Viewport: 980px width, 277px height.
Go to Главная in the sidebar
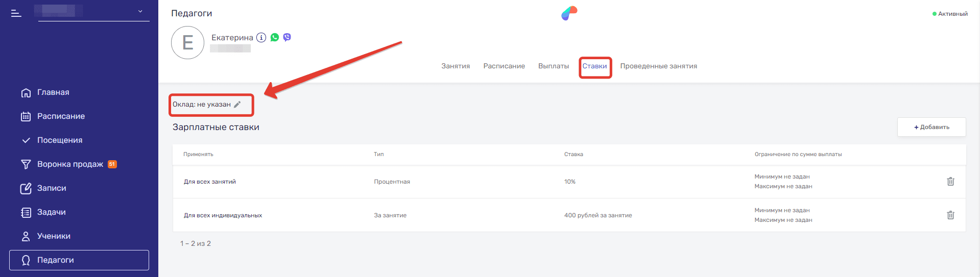53,92
